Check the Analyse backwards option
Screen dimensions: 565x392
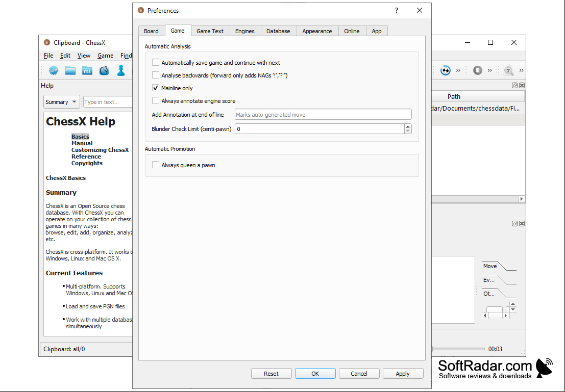(156, 75)
